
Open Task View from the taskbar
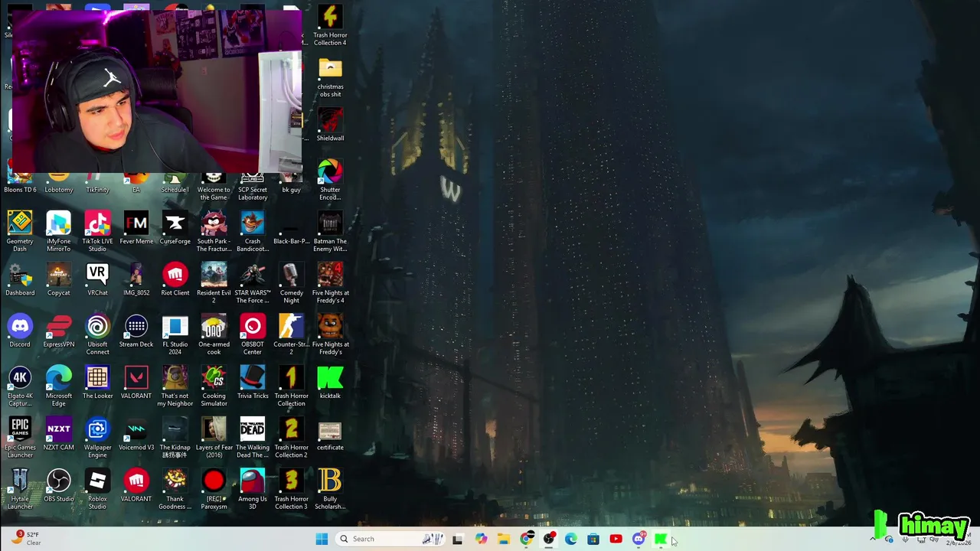coord(457,539)
